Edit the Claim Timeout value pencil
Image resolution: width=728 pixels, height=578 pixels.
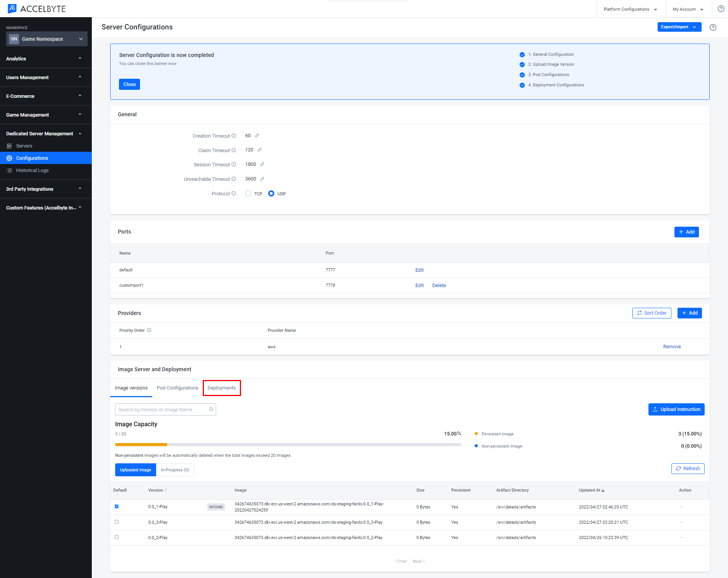(x=259, y=150)
